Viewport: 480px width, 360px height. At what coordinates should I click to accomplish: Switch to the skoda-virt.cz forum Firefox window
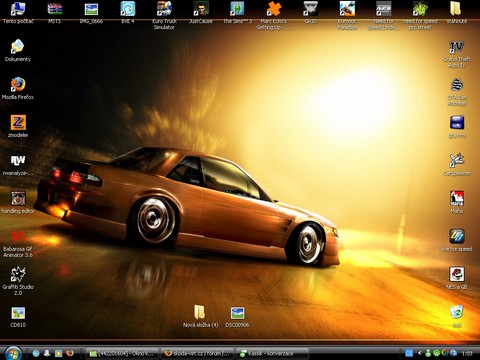[198, 353]
